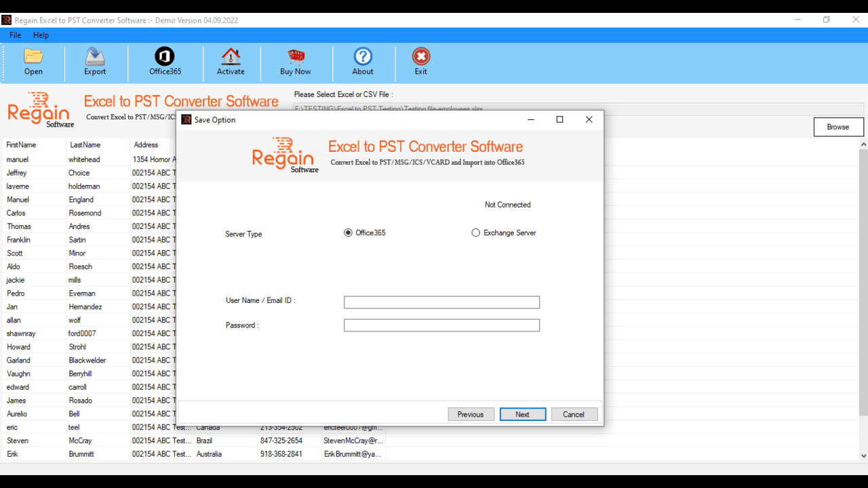Close the Save Option dialog
The image size is (868, 488).
coord(589,119)
